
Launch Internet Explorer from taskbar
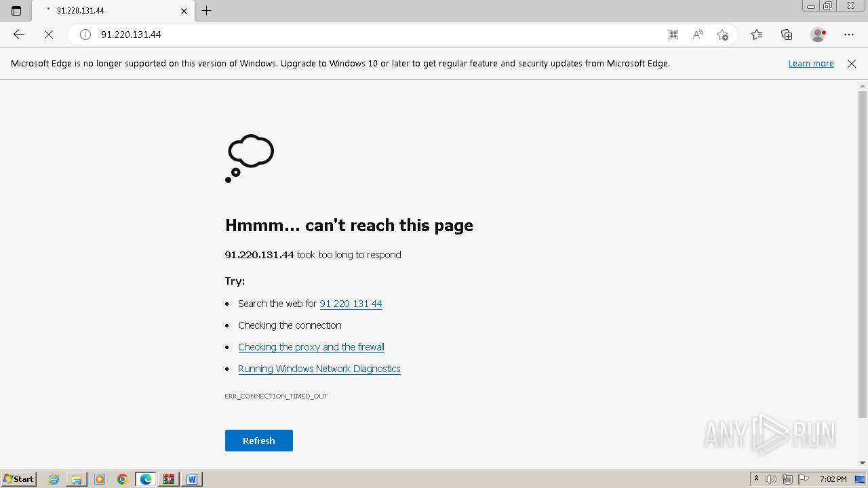click(x=54, y=479)
